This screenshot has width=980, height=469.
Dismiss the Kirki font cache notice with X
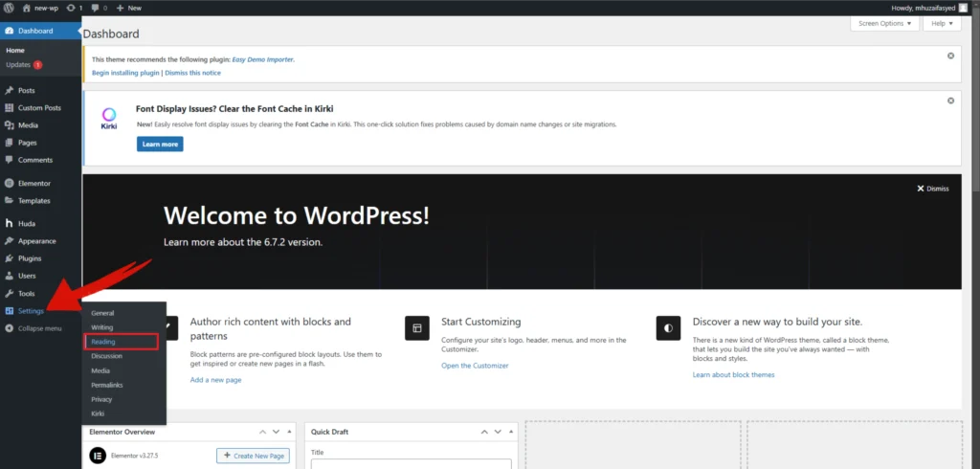(950, 100)
